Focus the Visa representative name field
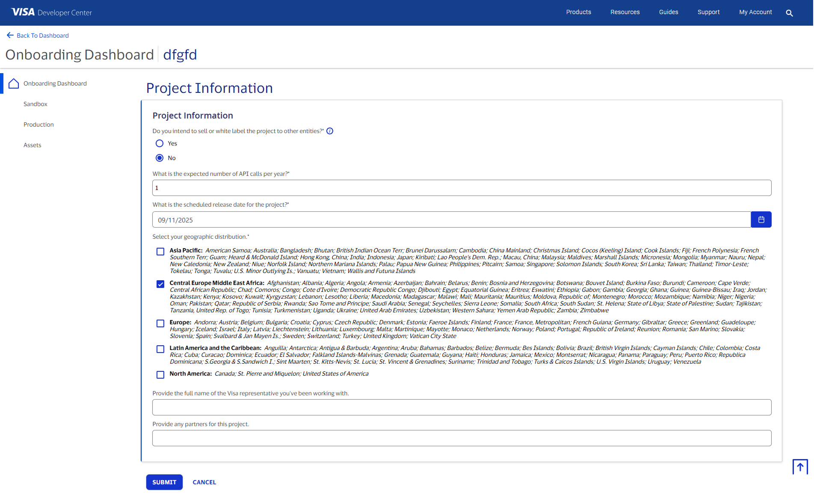 pyautogui.click(x=462, y=407)
